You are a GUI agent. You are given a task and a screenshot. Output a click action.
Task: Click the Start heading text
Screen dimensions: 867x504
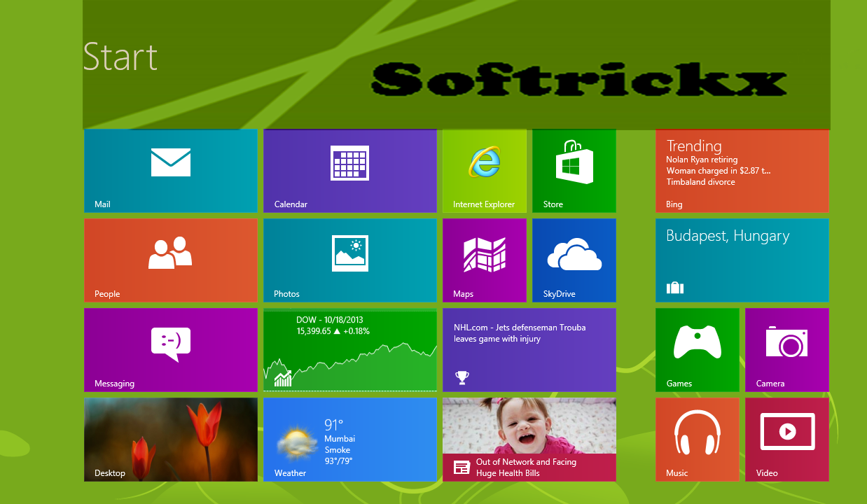pos(120,57)
